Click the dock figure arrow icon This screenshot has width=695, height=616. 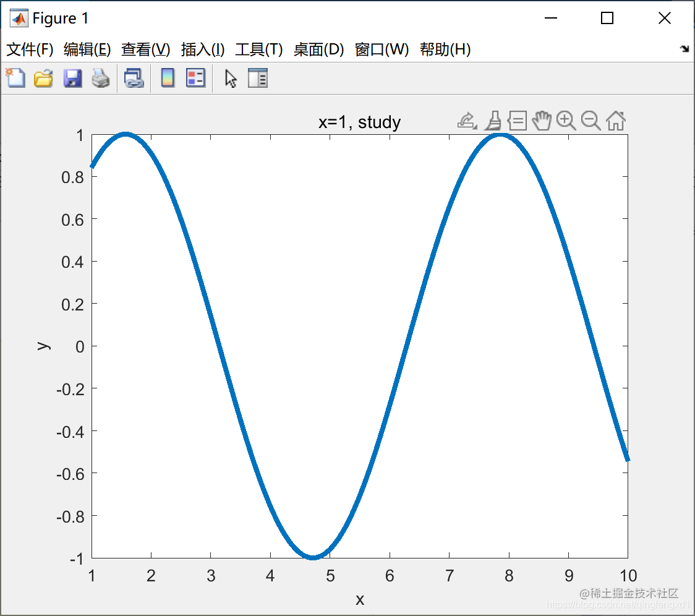[x=685, y=49]
